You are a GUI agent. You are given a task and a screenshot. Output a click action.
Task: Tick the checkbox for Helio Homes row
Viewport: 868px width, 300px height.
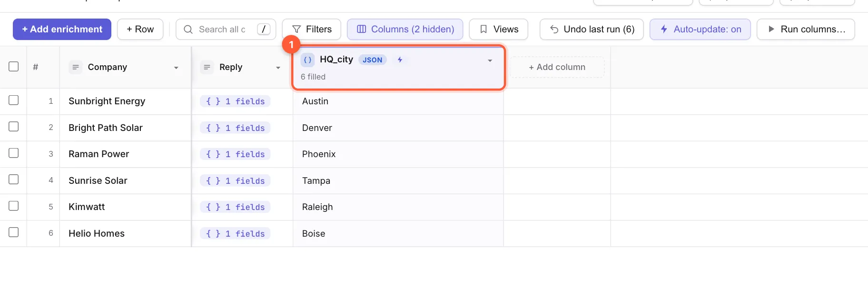point(14,232)
